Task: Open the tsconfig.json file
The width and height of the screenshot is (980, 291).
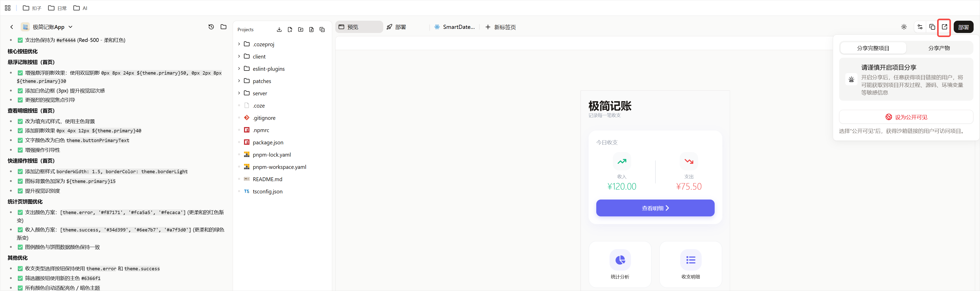Action: (x=267, y=192)
